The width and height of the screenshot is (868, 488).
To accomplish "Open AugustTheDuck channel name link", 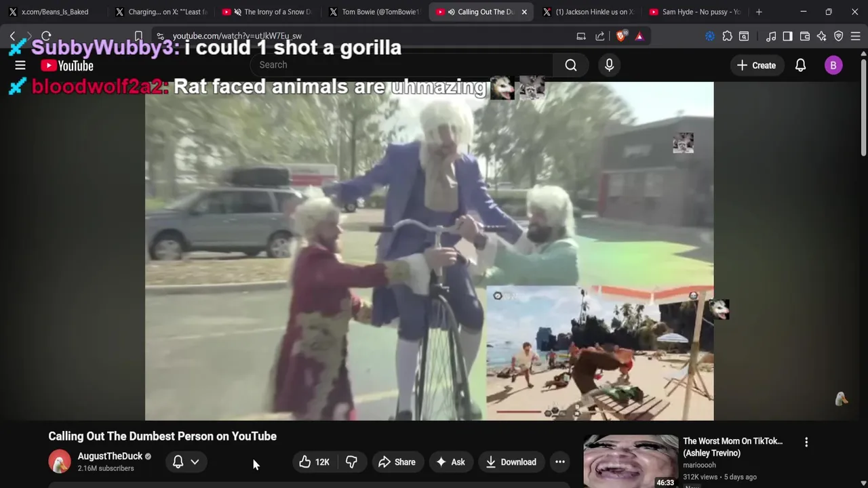I will coord(110,456).
